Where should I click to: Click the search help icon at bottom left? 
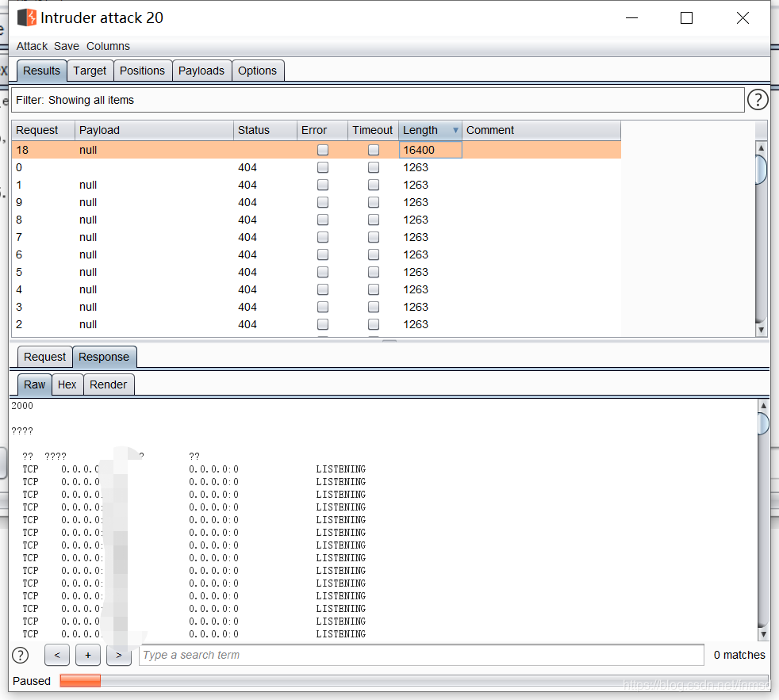(x=21, y=655)
